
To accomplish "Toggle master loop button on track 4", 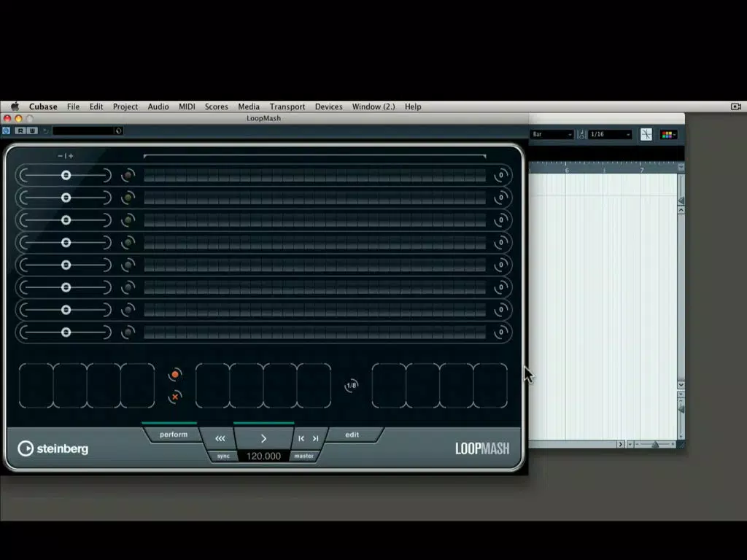I will 128,242.
